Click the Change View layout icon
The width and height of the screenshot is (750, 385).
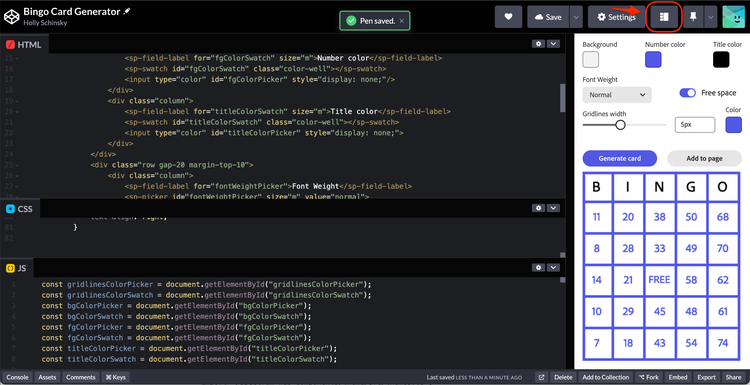(x=663, y=17)
